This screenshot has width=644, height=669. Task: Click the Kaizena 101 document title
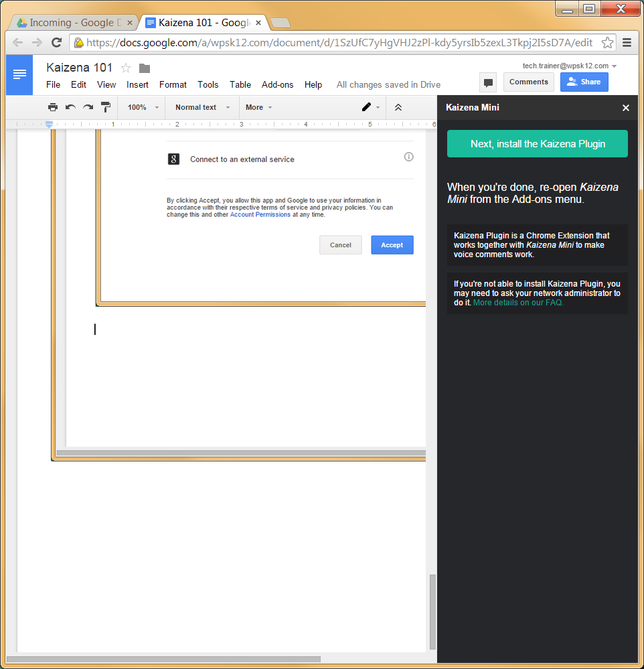[x=79, y=68]
